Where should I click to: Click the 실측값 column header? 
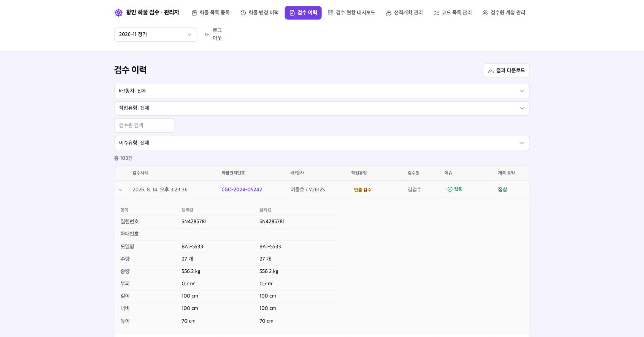point(265,210)
